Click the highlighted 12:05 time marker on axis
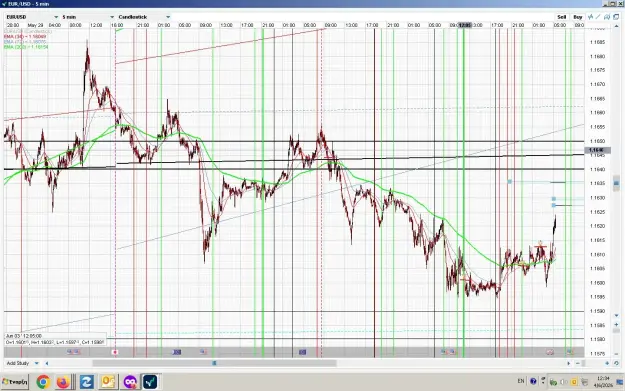This screenshot has width=625, height=391. pyautogui.click(x=464, y=25)
